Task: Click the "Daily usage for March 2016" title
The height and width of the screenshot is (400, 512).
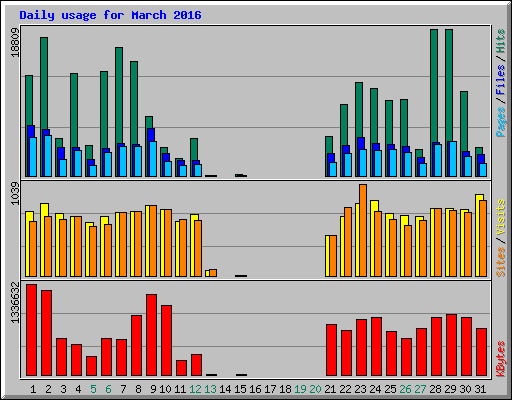Action: 110,15
